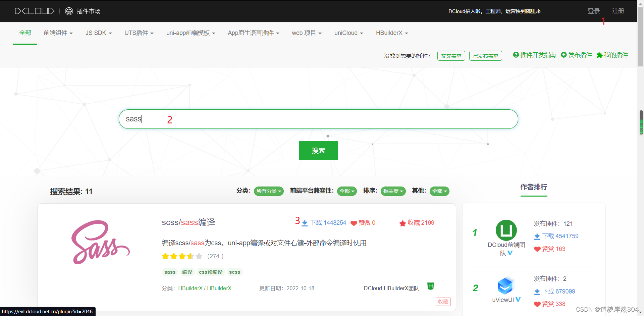Screen dimensions: 644x316
Task: Click the green HBuilderX badge icon
Action: point(431,286)
